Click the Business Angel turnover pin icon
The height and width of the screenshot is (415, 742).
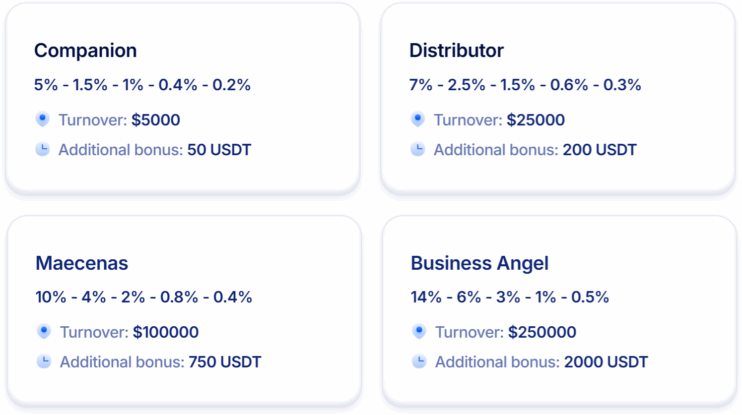coord(418,331)
